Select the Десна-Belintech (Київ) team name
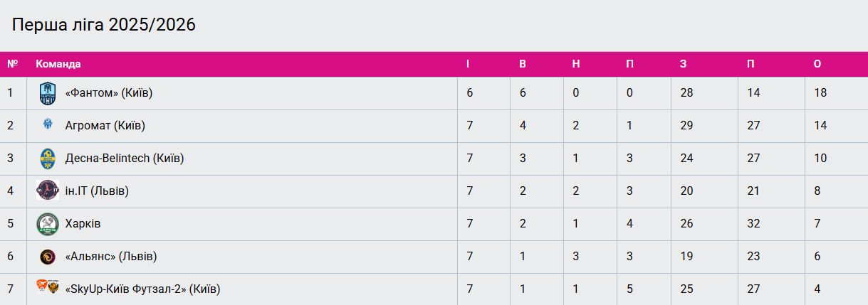Viewport: 868px width, 305px height. [124, 159]
